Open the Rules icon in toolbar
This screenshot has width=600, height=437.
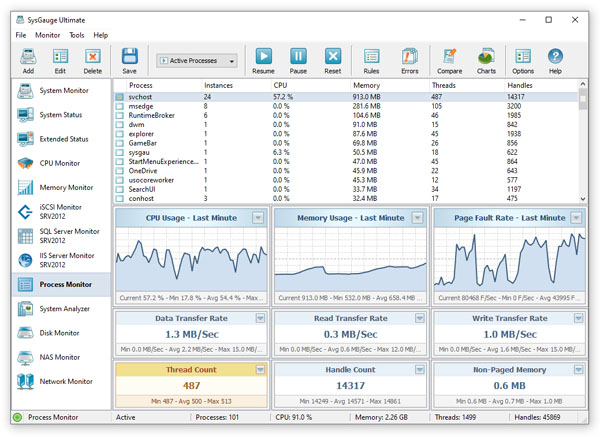pyautogui.click(x=371, y=59)
